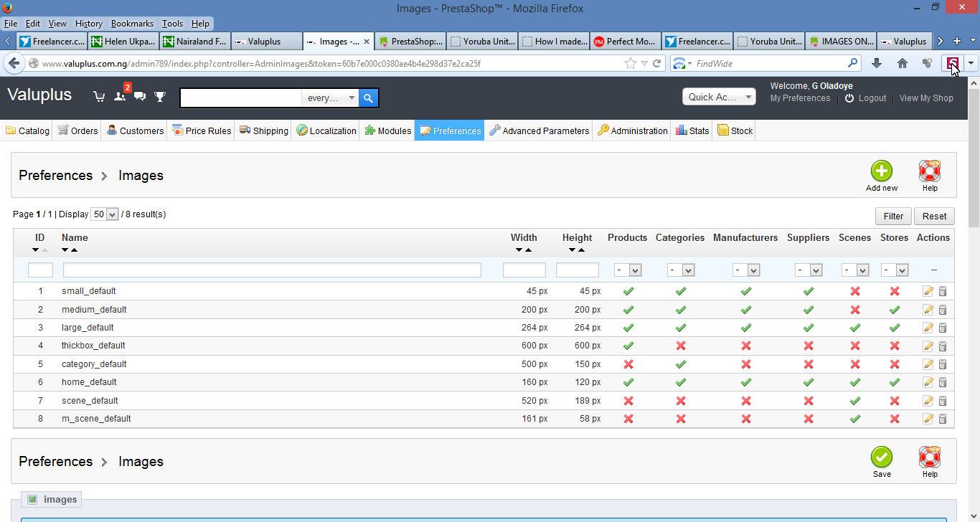Open the Products filter dropdown
The height and width of the screenshot is (522, 980).
628,270
